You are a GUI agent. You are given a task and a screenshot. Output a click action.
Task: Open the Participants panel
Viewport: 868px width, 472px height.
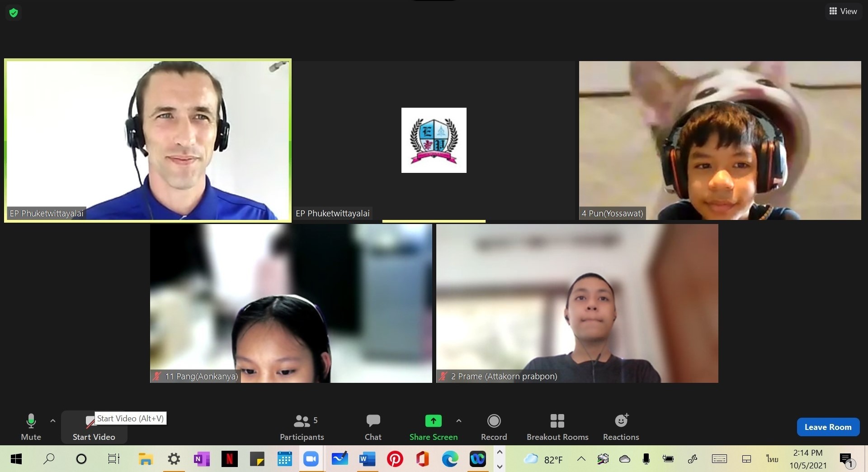click(x=302, y=427)
